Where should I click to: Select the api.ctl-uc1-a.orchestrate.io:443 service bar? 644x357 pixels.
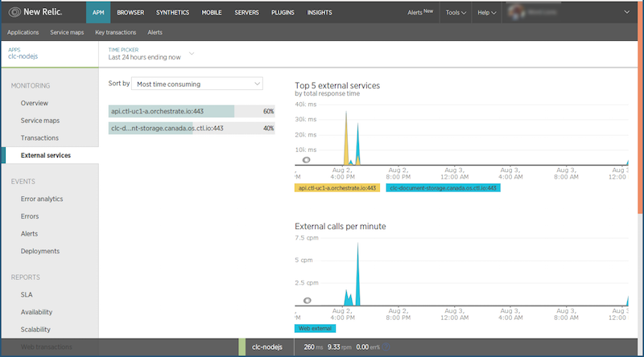pos(192,111)
